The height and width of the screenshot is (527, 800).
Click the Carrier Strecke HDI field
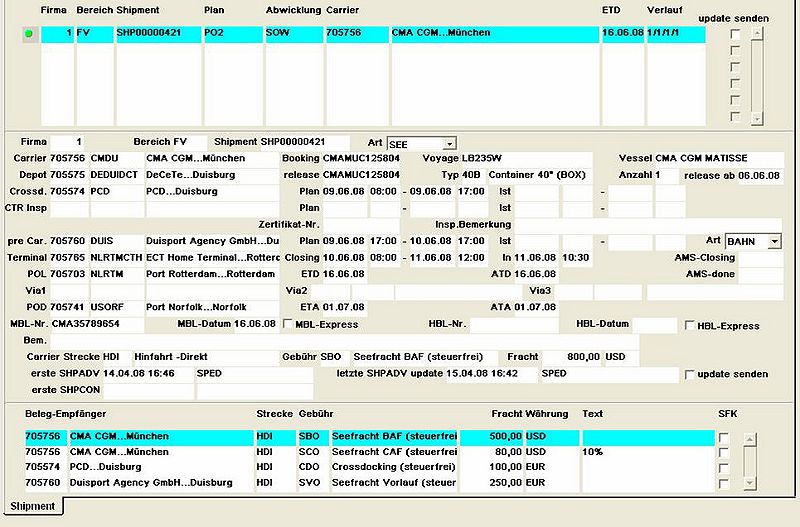(x=115, y=357)
